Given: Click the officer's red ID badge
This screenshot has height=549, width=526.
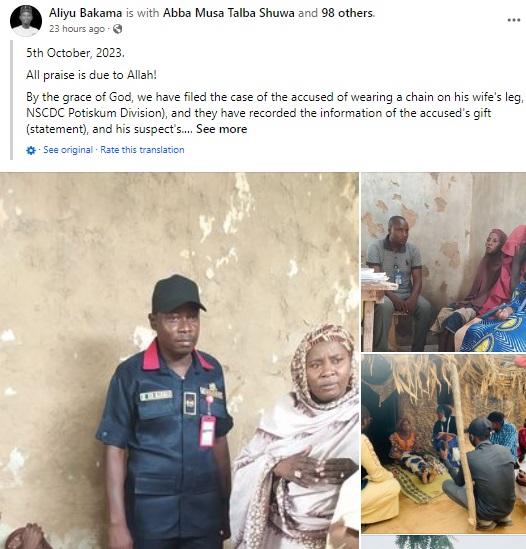Looking at the screenshot, I should coord(207,431).
